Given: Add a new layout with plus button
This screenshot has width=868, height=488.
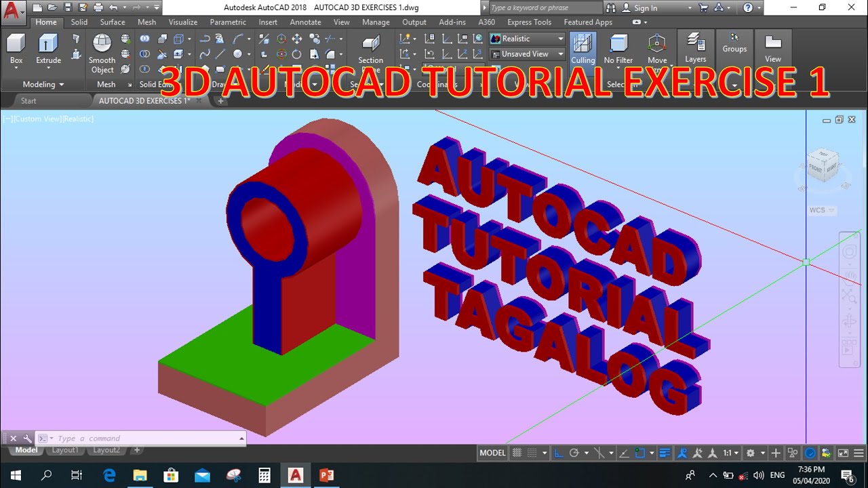Looking at the screenshot, I should [x=136, y=450].
